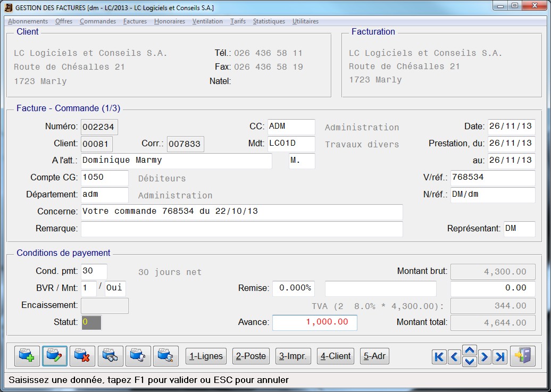The width and height of the screenshot is (551, 392).
Task: Jump to the first record
Action: click(x=439, y=357)
